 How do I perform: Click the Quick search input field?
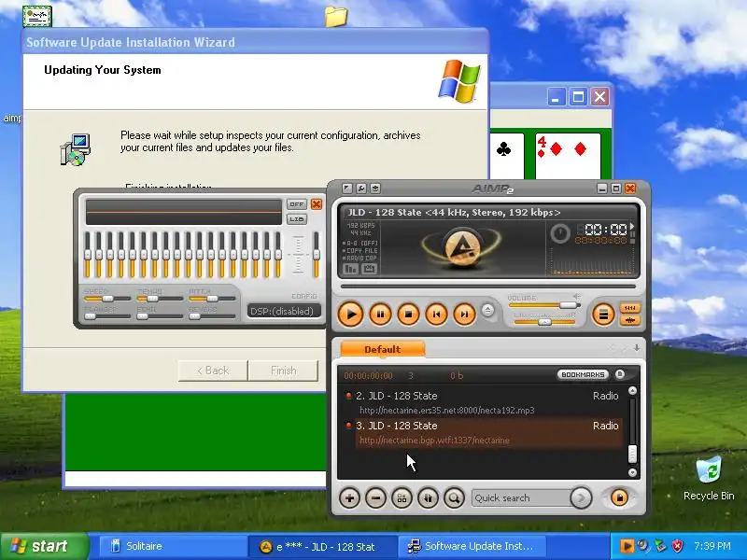521,498
